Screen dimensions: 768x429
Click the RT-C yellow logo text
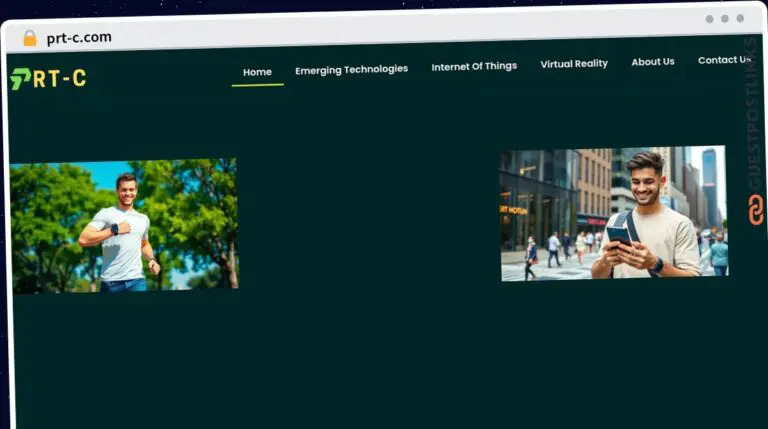[x=60, y=78]
